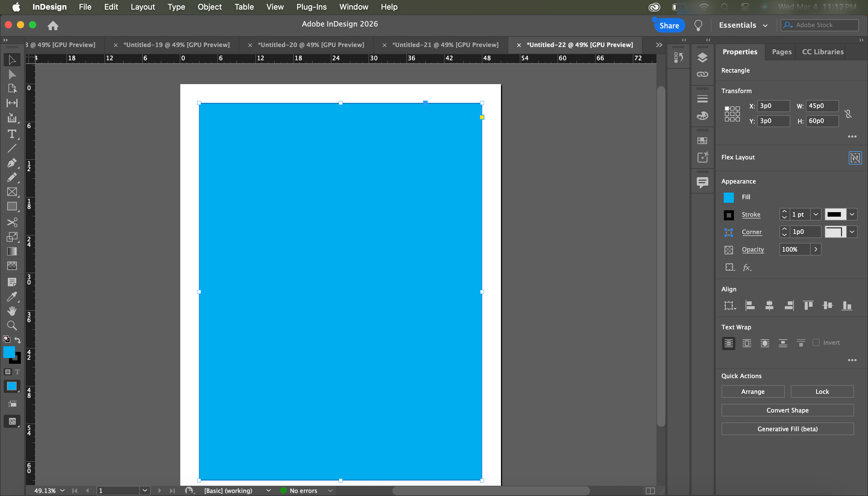
Task: Toggle constrain proportions for width and height
Action: pyautogui.click(x=848, y=114)
